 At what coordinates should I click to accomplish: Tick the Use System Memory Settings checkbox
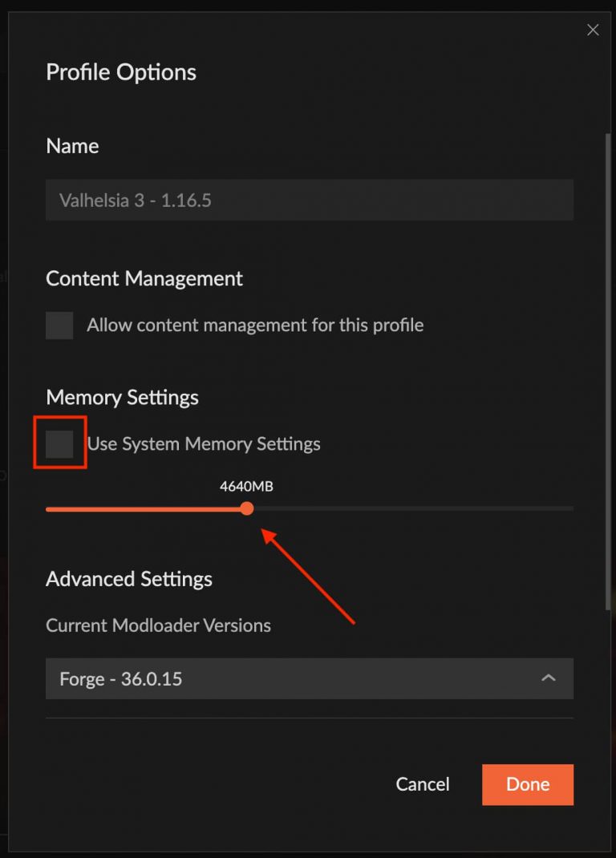point(59,443)
